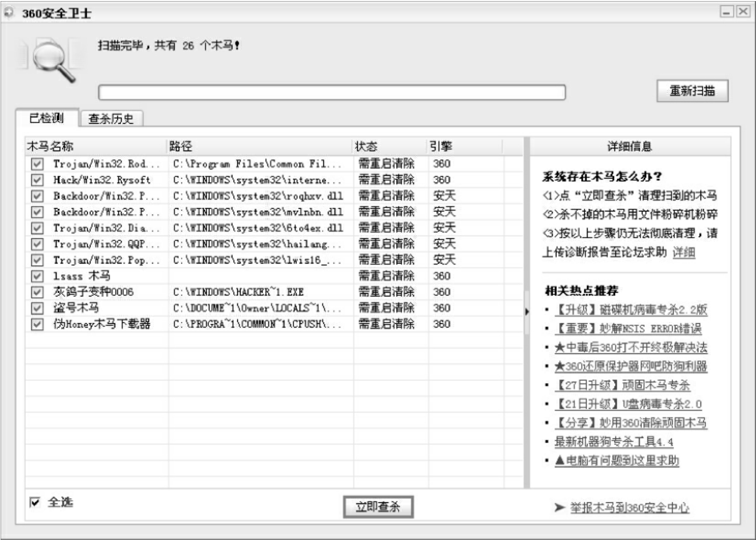Uncheck the Trojan/Win32.QQP... row checkbox
This screenshot has width=756, height=540.
(x=37, y=244)
